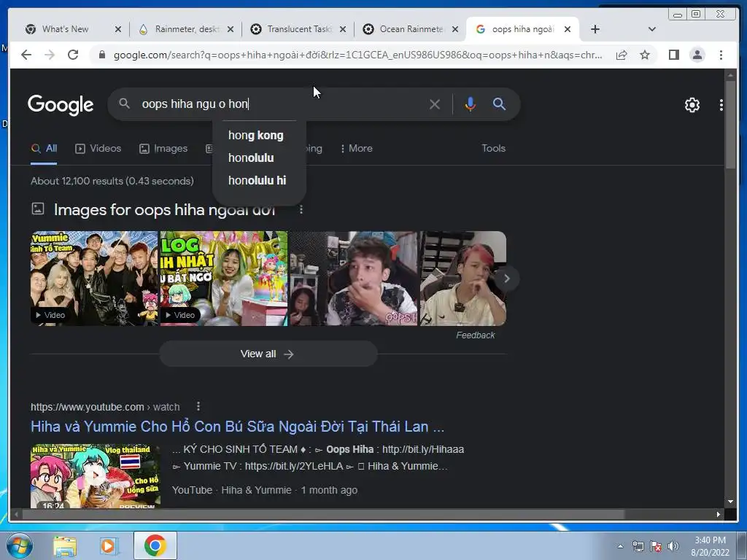Open Google quick settings gear

(692, 105)
